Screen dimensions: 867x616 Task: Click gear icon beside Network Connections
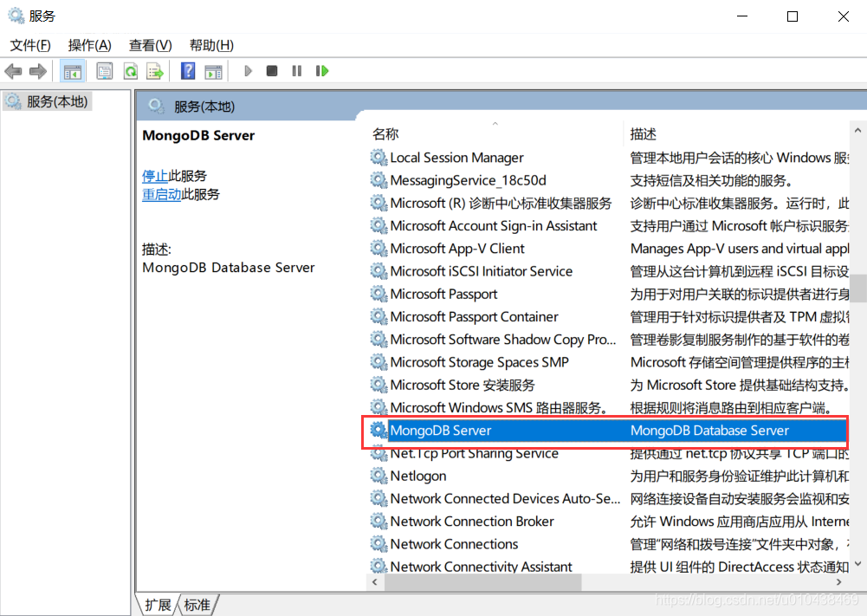379,543
